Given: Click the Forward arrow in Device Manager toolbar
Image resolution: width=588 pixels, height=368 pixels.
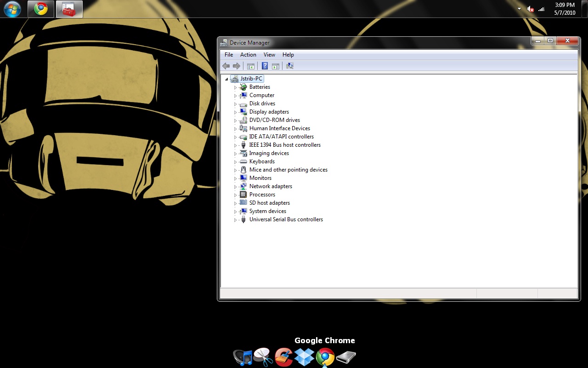Looking at the screenshot, I should pyautogui.click(x=236, y=66).
